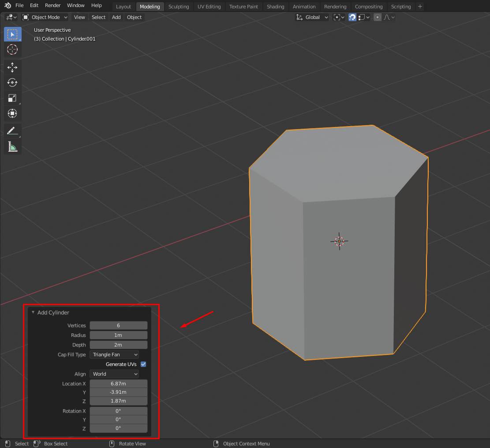Open the Render menu
Viewport: 490px width, 448px height.
[53, 5]
